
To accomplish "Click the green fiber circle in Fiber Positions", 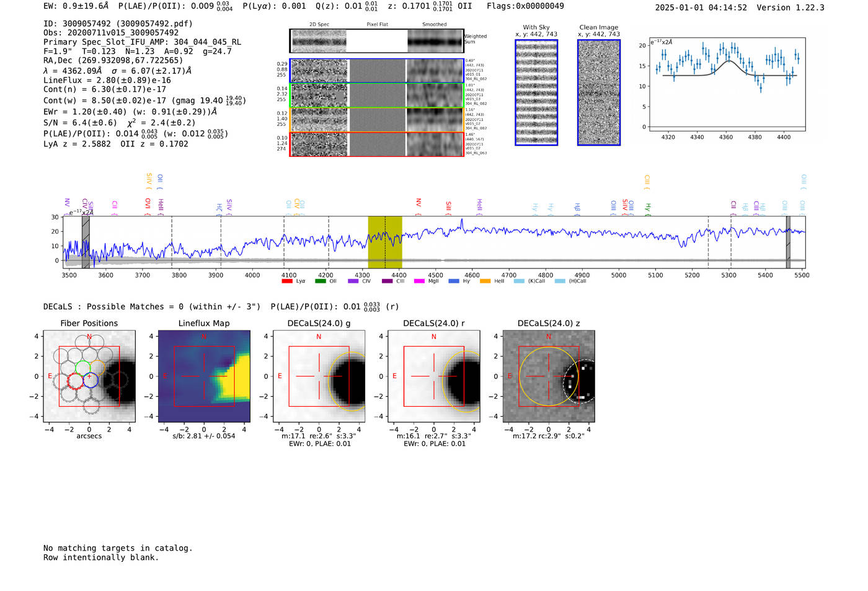I will [x=83, y=368].
